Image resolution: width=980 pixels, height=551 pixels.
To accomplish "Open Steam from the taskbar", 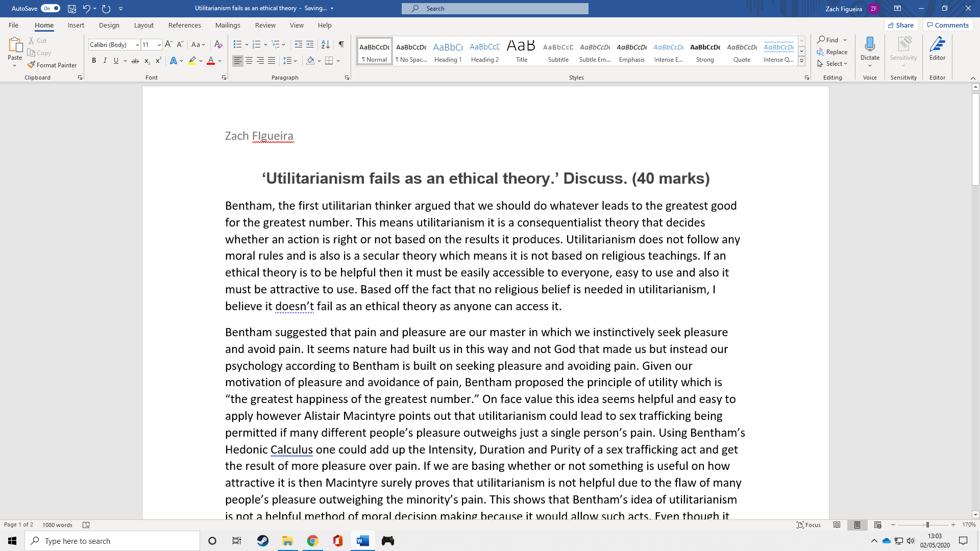I will click(263, 541).
